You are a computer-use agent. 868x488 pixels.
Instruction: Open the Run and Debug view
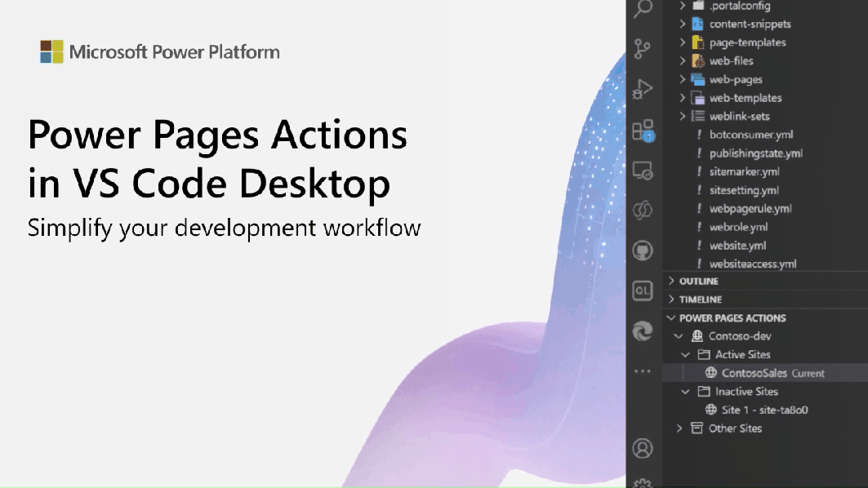(643, 89)
